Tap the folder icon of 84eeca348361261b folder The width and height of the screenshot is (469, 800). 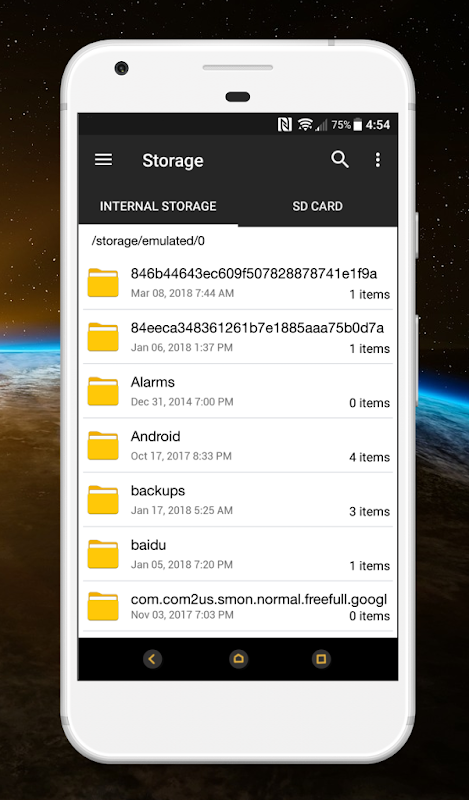[103, 337]
